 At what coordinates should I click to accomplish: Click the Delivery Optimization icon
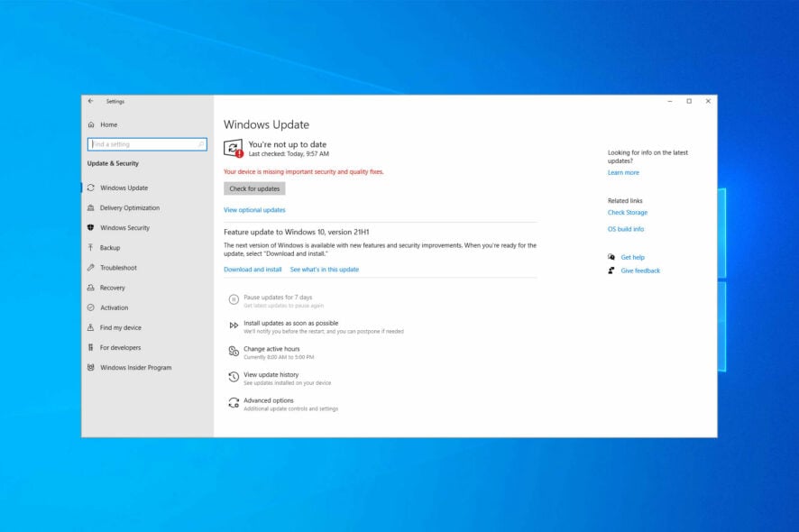click(91, 208)
